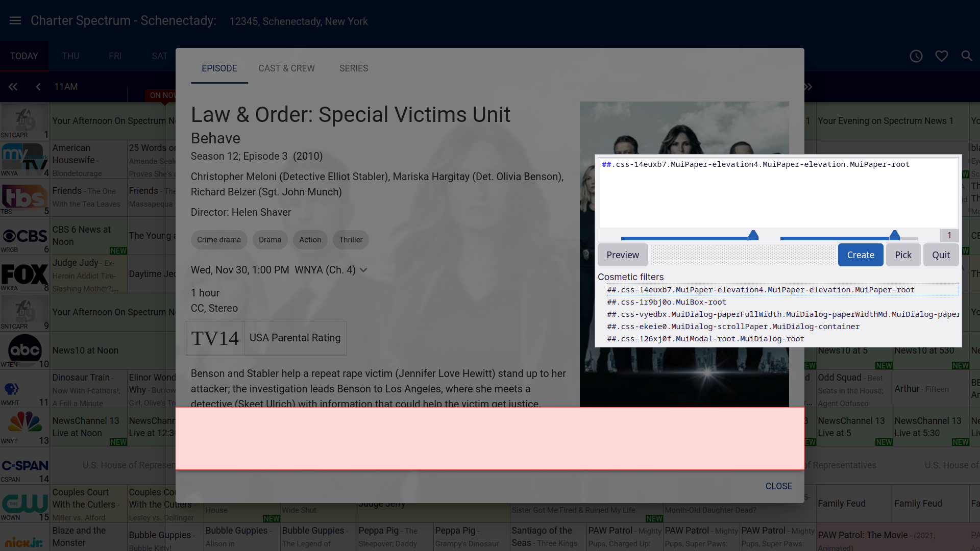Open the search tool
This screenshot has width=980, height=551.
tap(967, 56)
